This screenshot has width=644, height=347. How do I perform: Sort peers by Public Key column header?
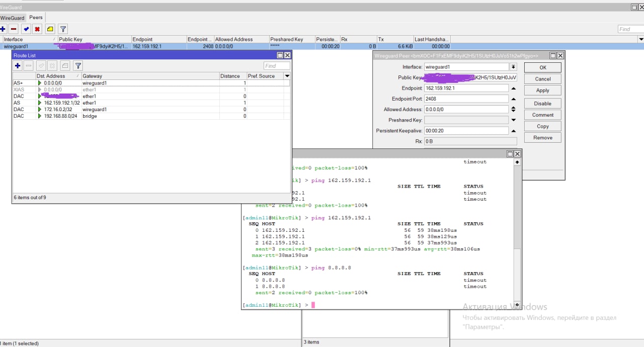pos(95,39)
